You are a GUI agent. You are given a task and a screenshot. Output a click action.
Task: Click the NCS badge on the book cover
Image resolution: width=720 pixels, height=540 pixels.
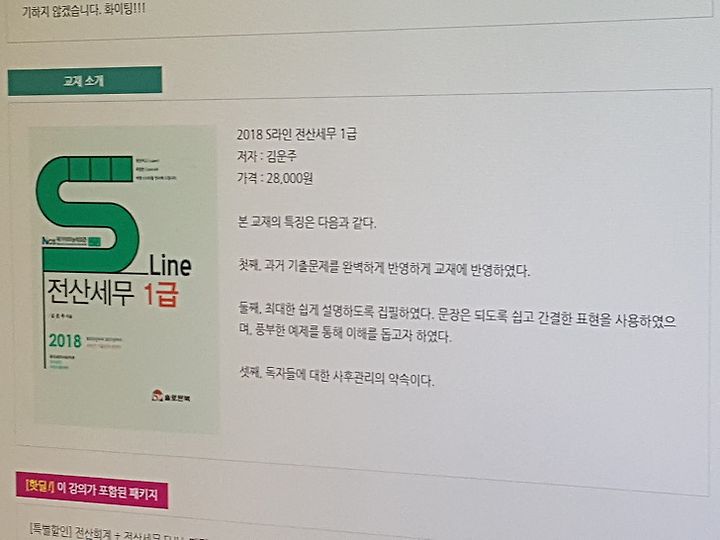pyautogui.click(x=71, y=241)
